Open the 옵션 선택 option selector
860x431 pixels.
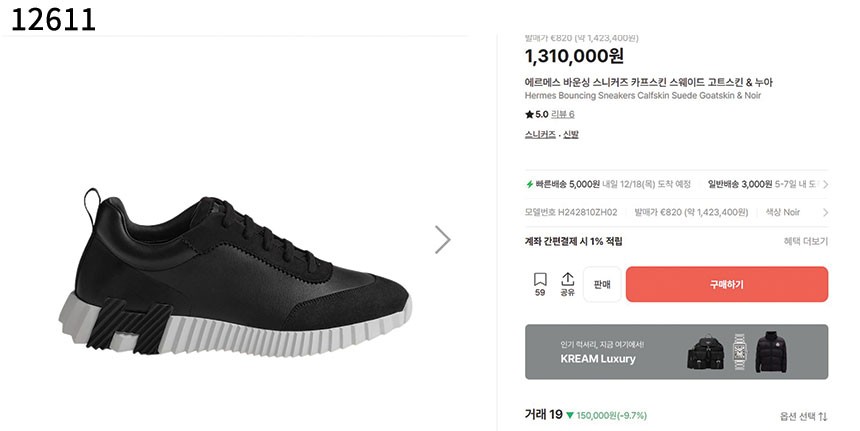[x=803, y=416]
